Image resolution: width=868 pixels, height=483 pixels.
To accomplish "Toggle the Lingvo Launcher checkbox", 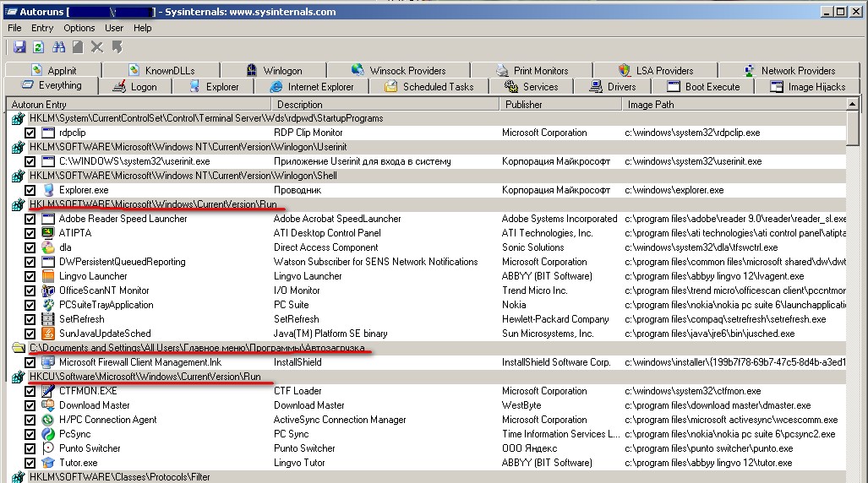I will pos(30,277).
